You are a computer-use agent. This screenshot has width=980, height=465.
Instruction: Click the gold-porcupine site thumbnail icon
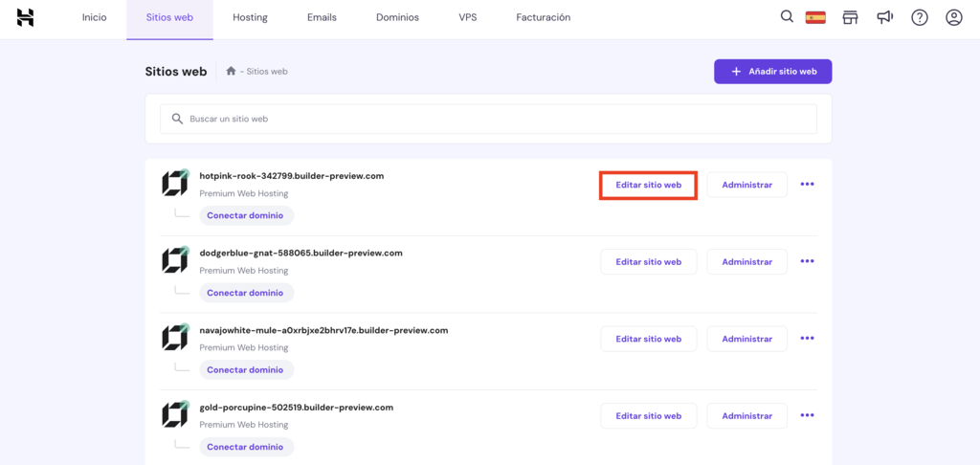pyautogui.click(x=174, y=415)
